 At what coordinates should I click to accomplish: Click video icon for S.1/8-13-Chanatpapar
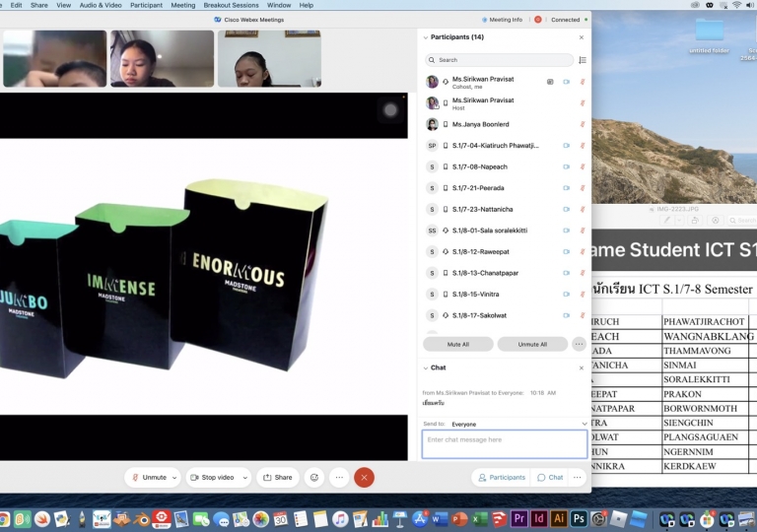567,273
